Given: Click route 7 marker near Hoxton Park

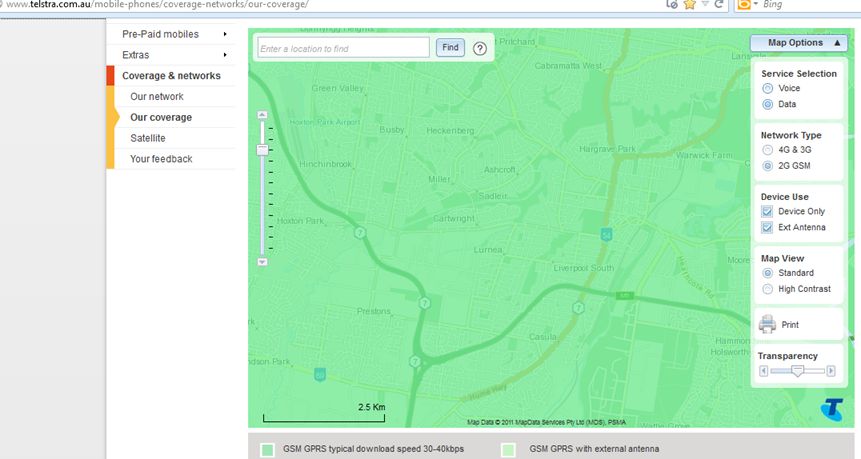Looking at the screenshot, I should [x=360, y=232].
